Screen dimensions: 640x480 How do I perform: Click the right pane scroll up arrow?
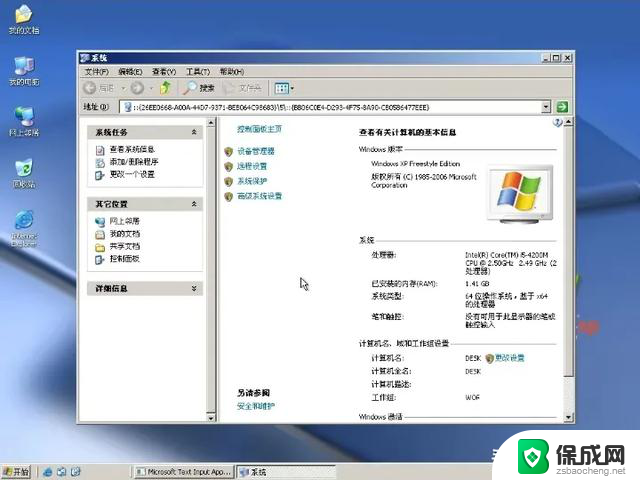point(569,122)
